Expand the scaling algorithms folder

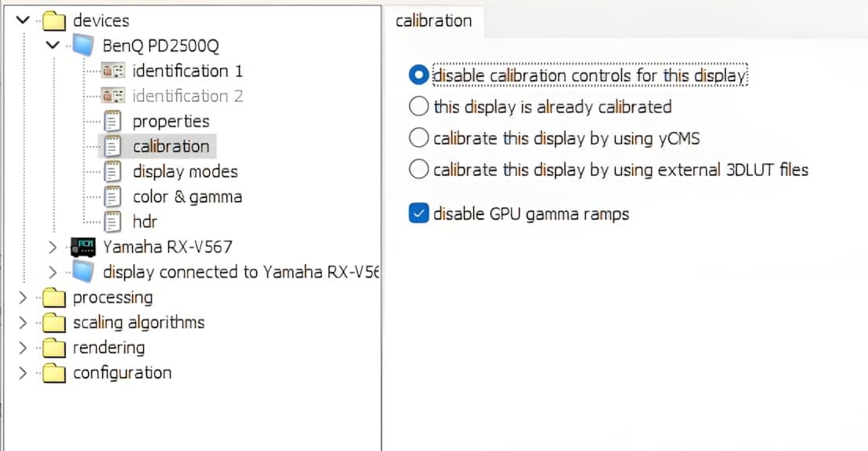[22, 323]
